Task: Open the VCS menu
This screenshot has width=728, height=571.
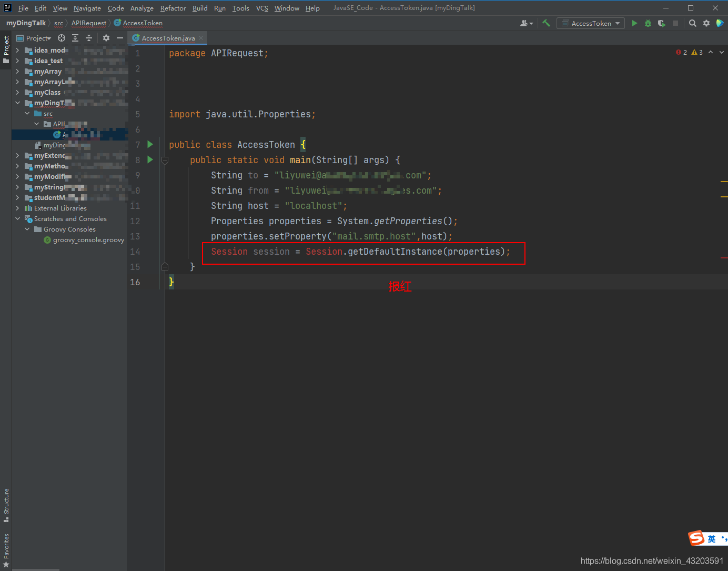Action: pos(262,8)
